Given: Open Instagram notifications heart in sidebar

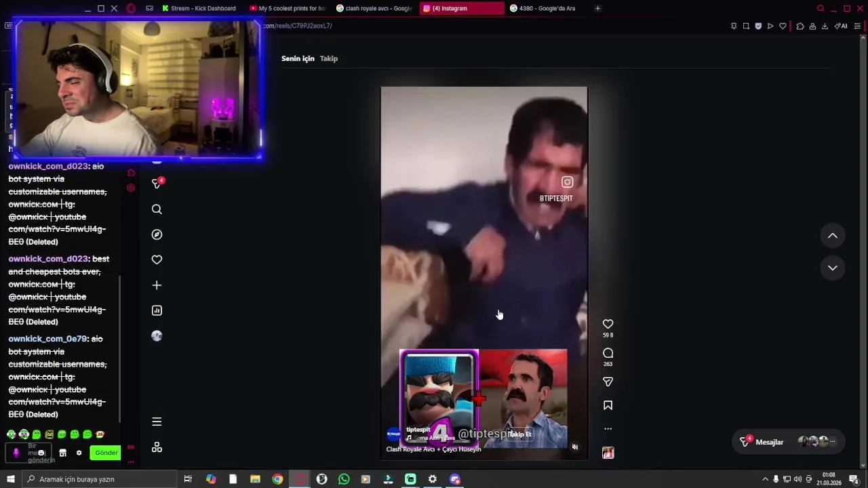Looking at the screenshot, I should (157, 260).
